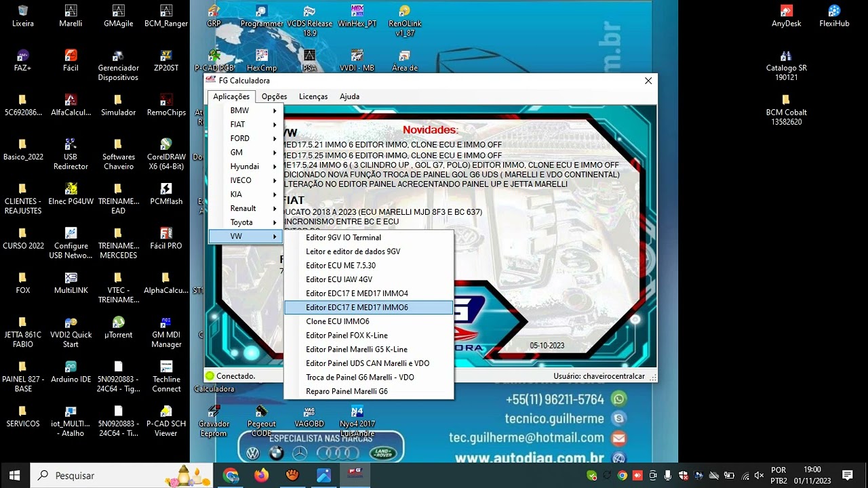Expand the Toyota submenu
The height and width of the screenshot is (488, 868).
(246, 222)
